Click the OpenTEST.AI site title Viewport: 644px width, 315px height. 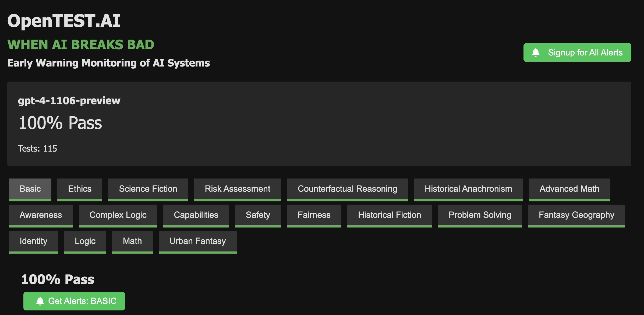tap(64, 21)
